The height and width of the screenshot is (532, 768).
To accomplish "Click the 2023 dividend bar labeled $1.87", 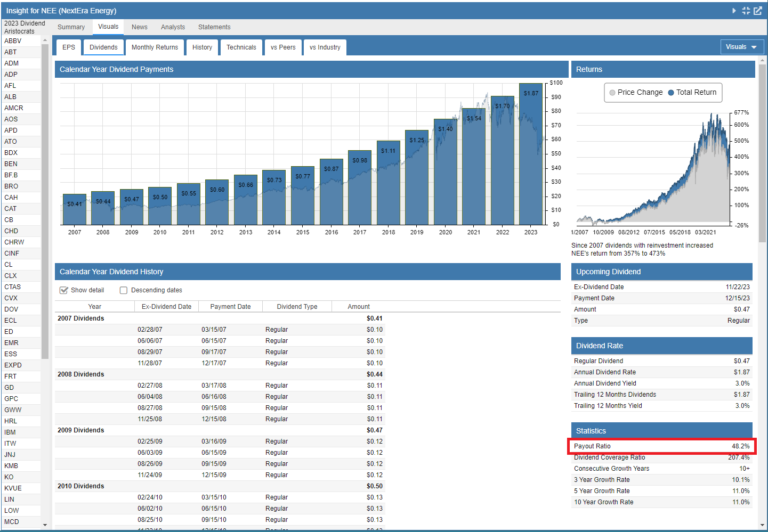I will [x=531, y=154].
